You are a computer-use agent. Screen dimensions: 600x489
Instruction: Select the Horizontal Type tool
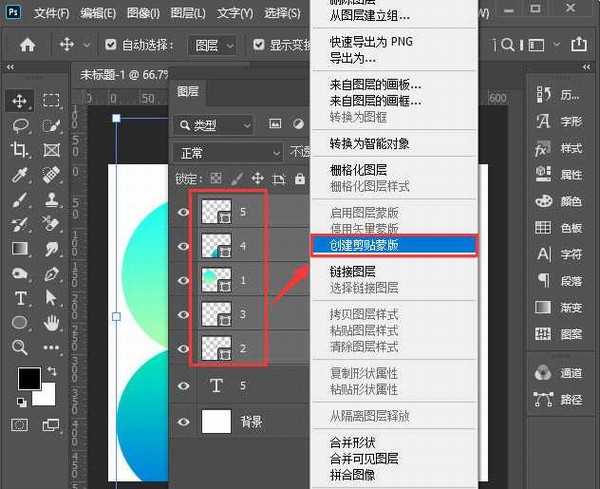[x=19, y=298]
